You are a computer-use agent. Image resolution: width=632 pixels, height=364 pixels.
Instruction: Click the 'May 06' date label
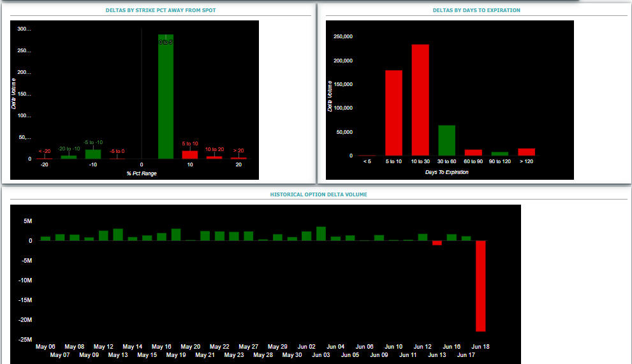click(45, 347)
